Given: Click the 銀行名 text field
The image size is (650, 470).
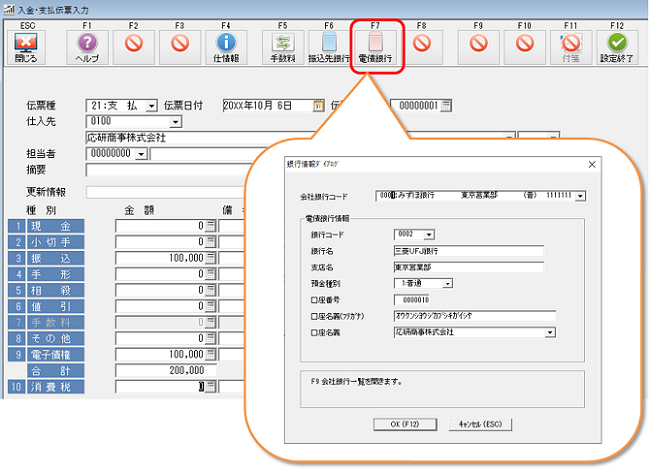Looking at the screenshot, I should tap(468, 251).
